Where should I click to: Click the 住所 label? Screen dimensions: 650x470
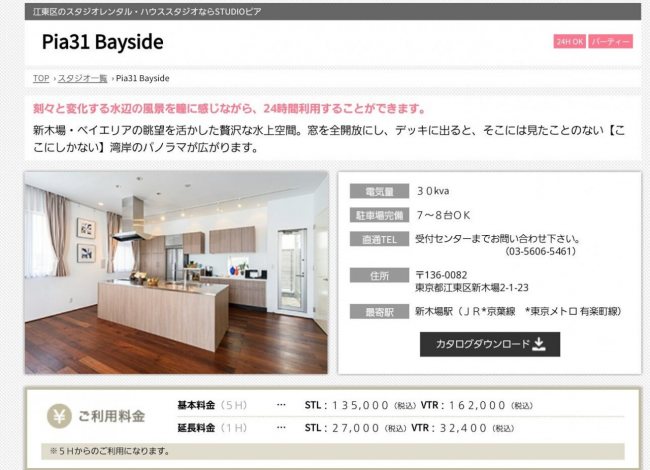pos(379,275)
